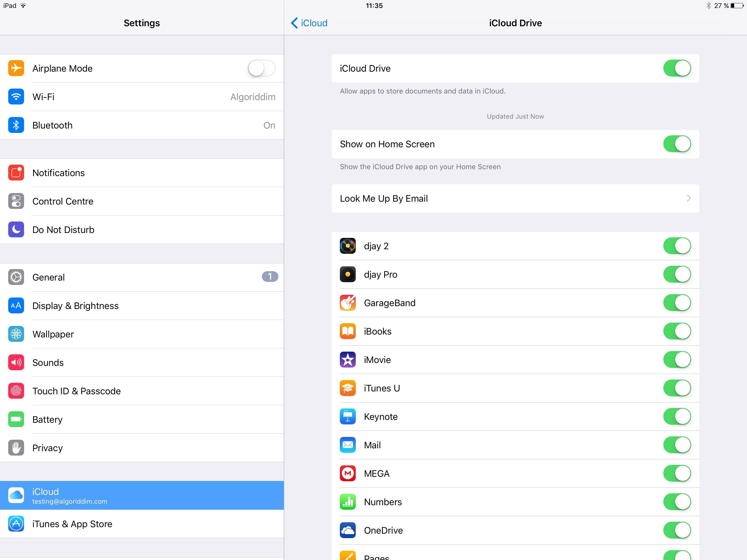
Task: Tap the Look Me Up By Email label
Action: (x=384, y=199)
